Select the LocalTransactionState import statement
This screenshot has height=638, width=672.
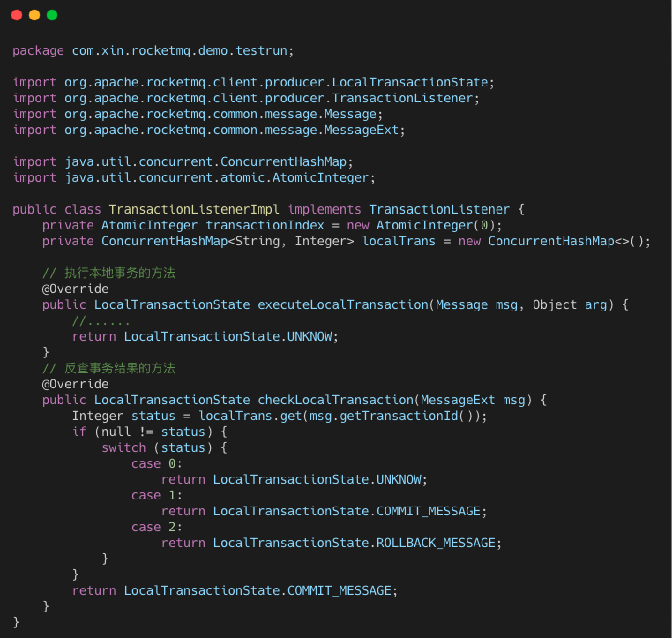point(254,82)
